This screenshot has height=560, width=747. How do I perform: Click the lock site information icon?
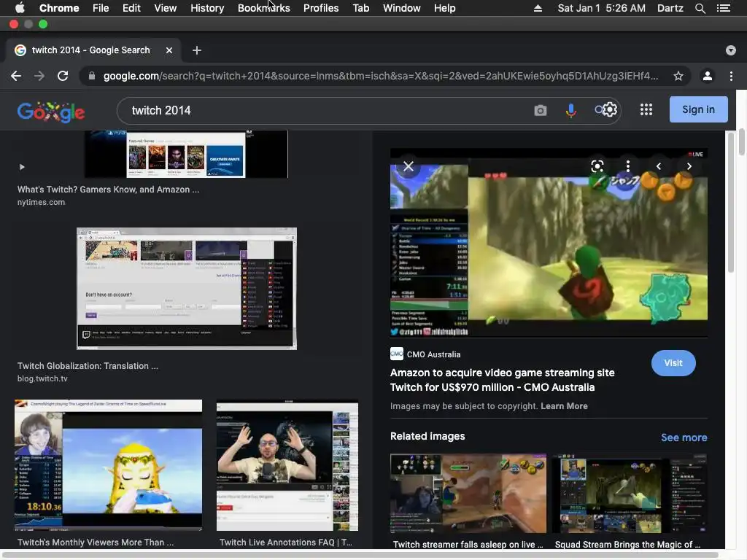(x=91, y=76)
